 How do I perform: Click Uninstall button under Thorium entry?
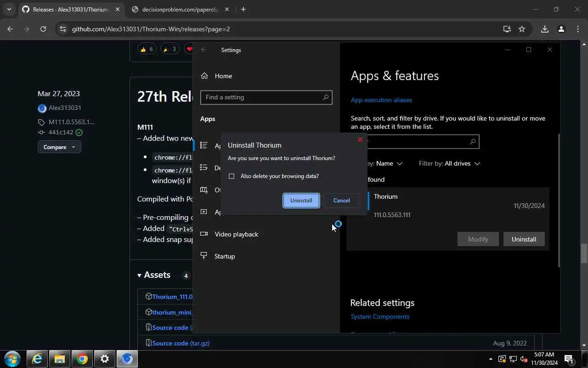coord(524,239)
